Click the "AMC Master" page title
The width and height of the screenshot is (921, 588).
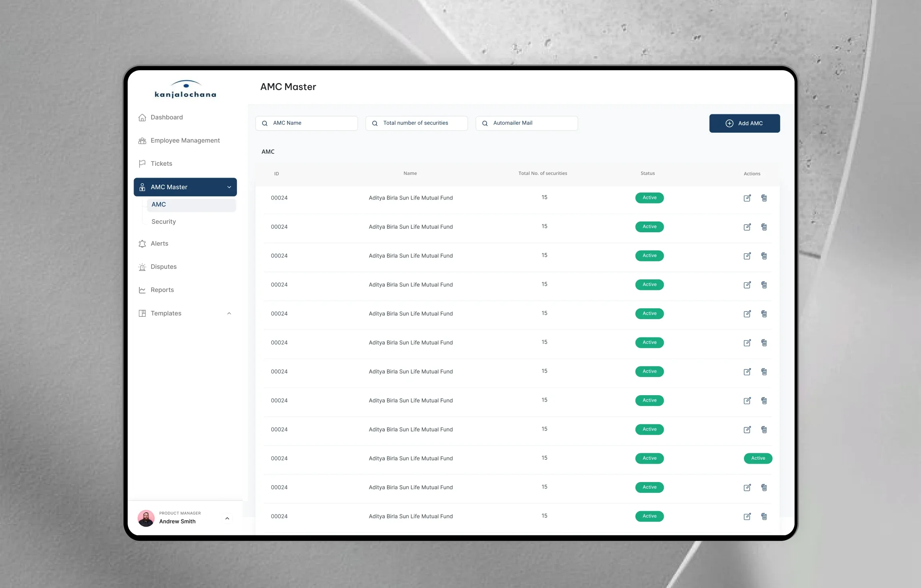(288, 87)
